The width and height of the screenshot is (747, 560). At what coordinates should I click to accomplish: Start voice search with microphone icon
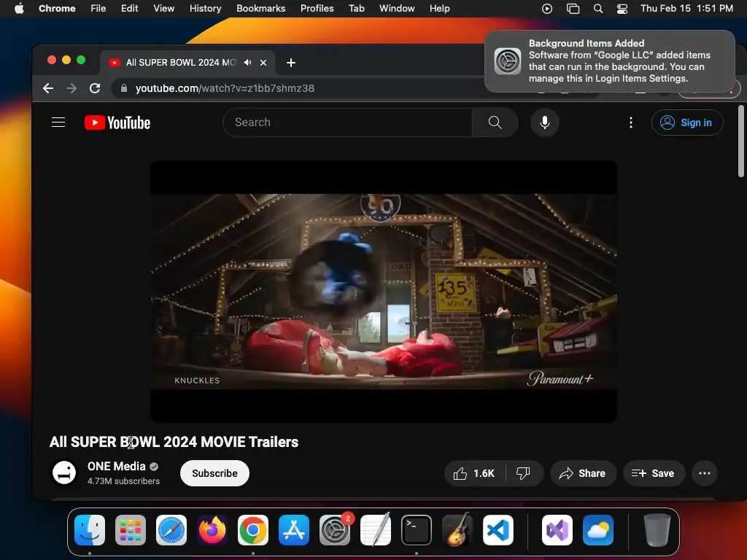[544, 122]
